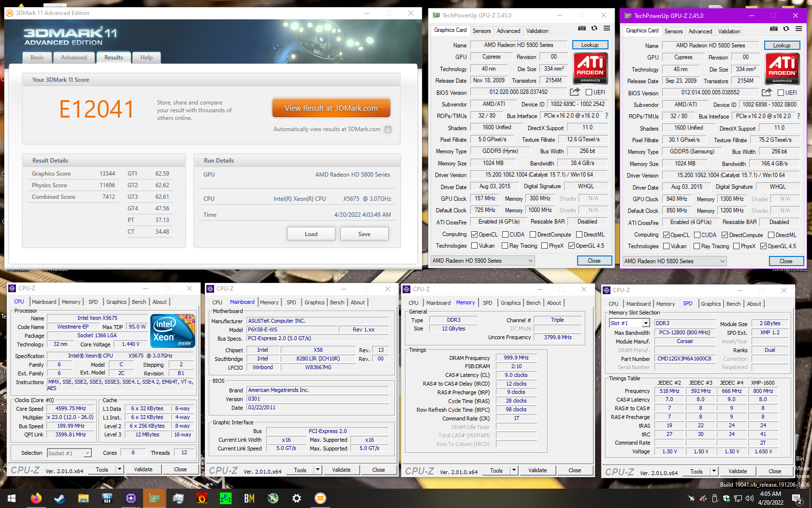This screenshot has width=812, height=508.
Task: Open Windows Security shield tray icon
Action: (x=726, y=498)
